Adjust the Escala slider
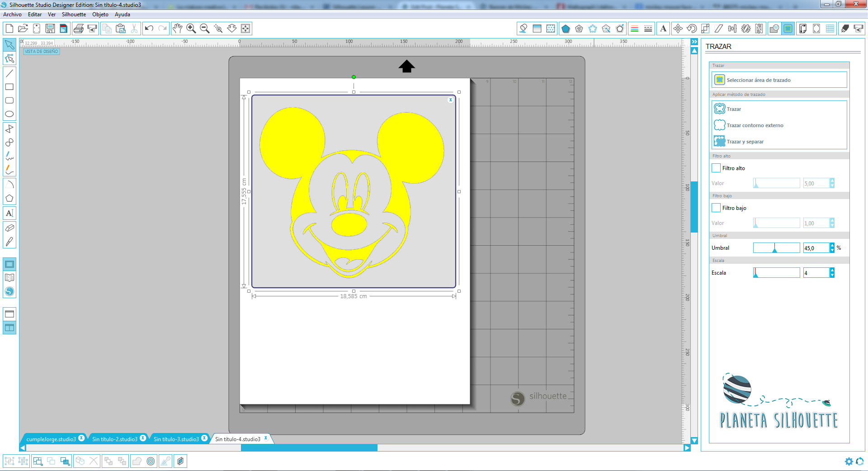 click(x=776, y=272)
